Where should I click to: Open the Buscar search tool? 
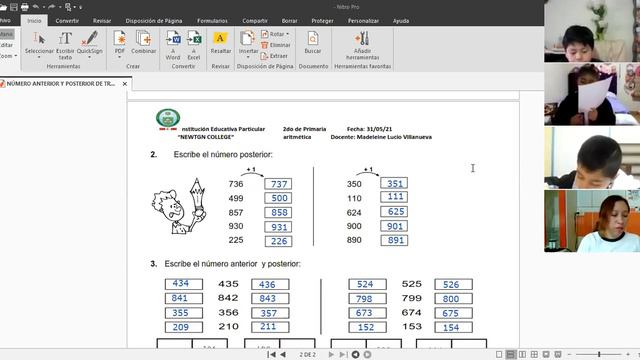[x=313, y=42]
